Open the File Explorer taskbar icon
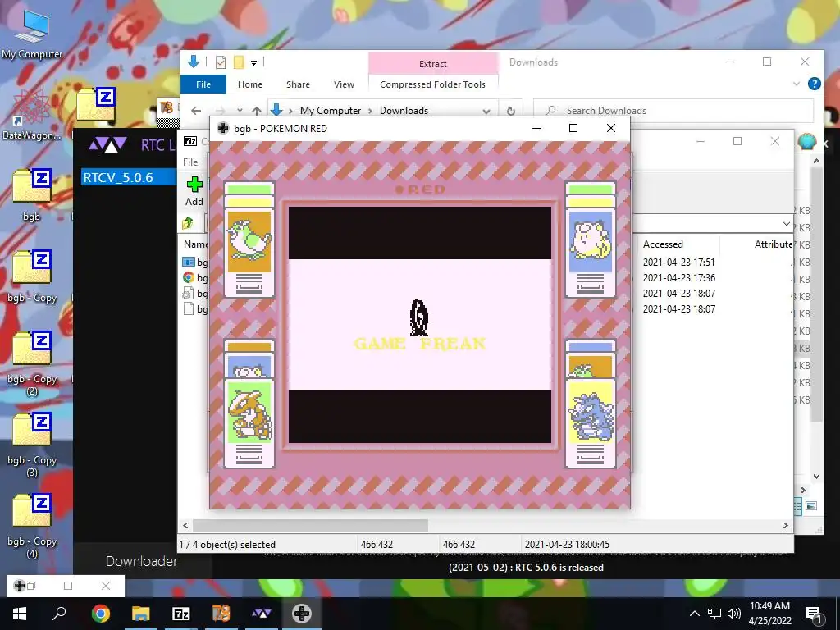The image size is (840, 630). 140,614
